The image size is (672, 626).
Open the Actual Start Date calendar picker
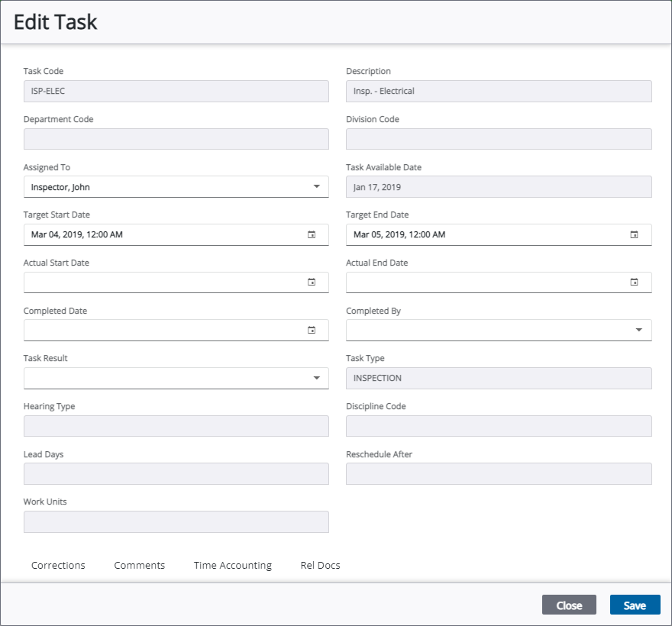312,282
